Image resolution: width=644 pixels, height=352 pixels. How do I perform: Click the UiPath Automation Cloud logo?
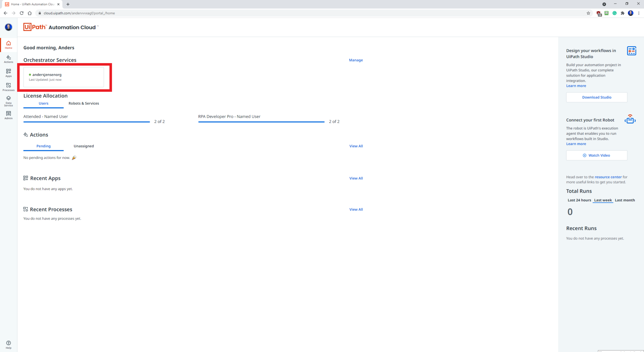pos(60,27)
